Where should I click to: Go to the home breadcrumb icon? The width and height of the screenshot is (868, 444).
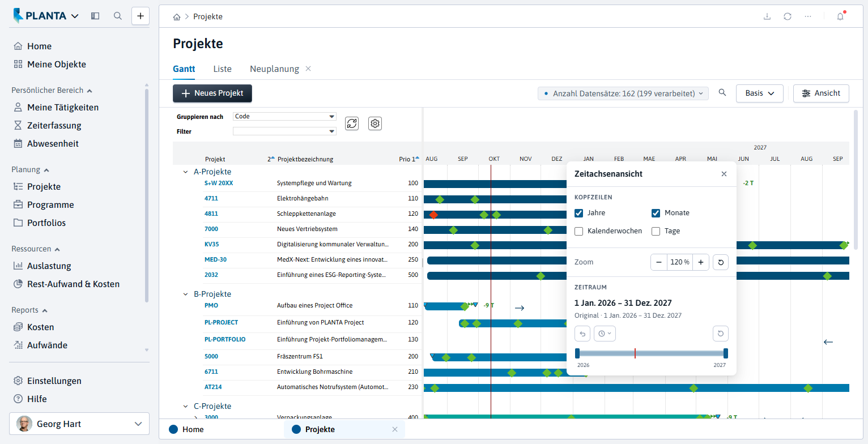tap(177, 17)
